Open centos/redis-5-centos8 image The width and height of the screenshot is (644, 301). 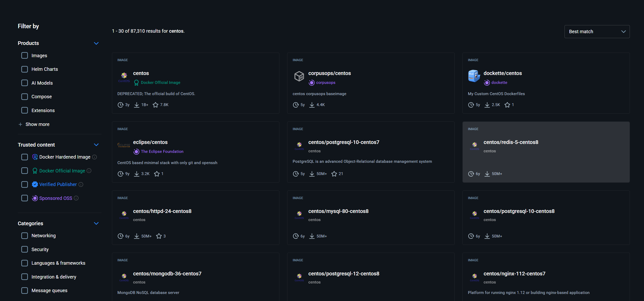point(511,142)
